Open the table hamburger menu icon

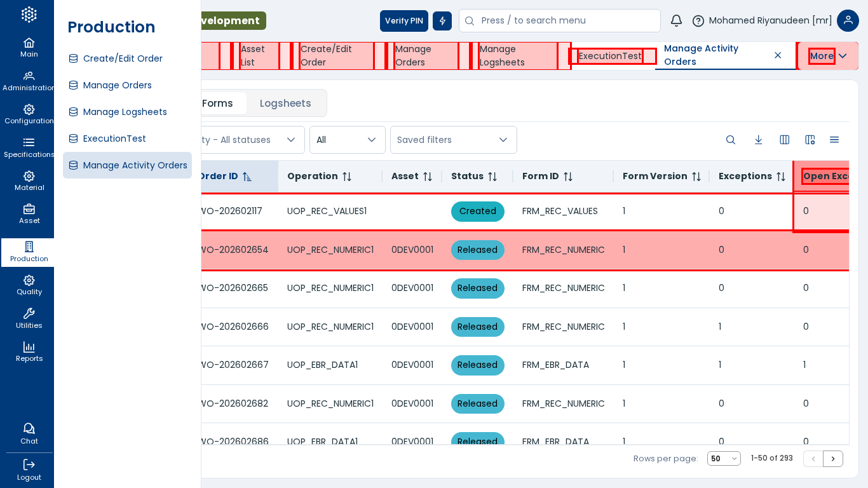pos(834,140)
